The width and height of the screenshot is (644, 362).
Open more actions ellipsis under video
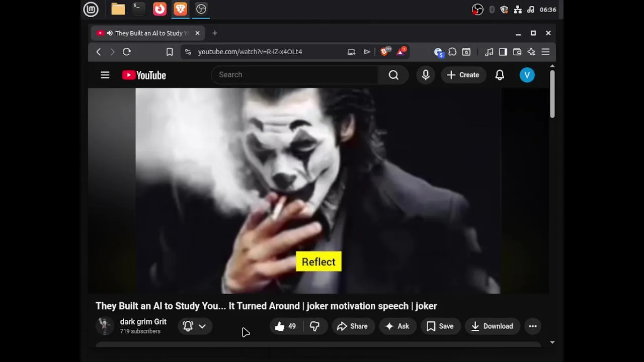pos(533,326)
